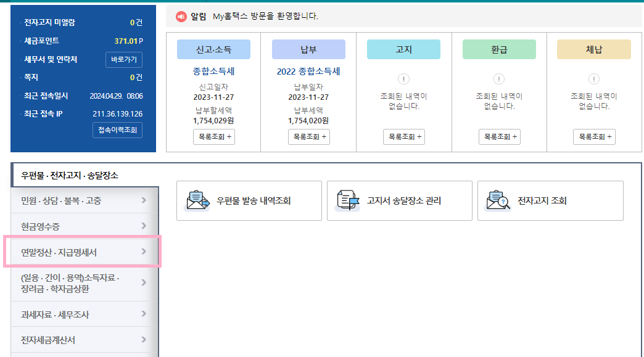The image size is (644, 357).
Task: Open 목록조회 under 종합소득세
Action: (213, 136)
